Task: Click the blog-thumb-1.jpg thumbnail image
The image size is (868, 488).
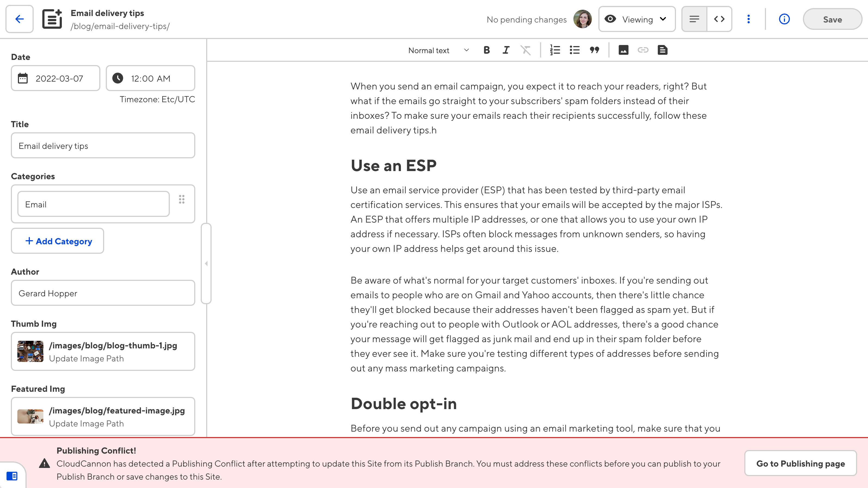Action: (x=30, y=351)
